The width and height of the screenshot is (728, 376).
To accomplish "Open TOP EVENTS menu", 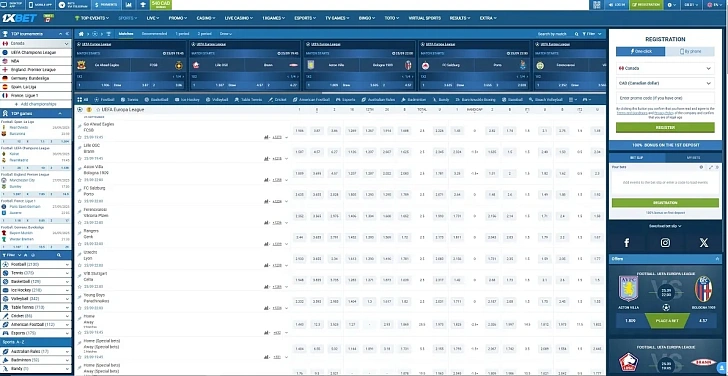I will pos(92,18).
